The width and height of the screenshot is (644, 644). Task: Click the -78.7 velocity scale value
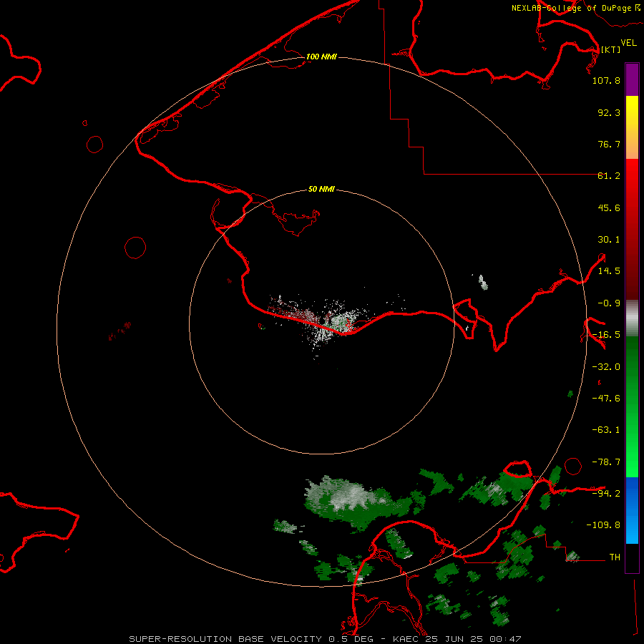point(606,462)
